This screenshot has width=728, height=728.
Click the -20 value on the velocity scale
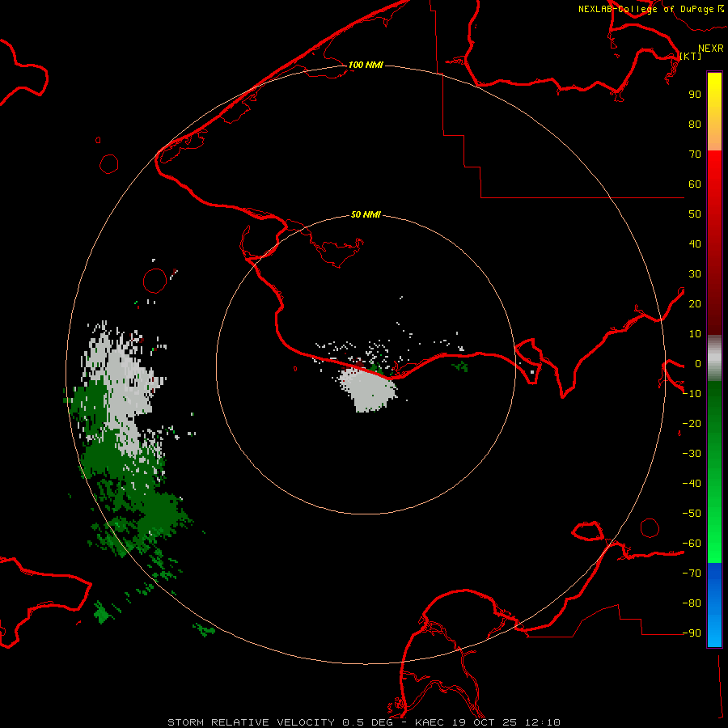click(x=692, y=423)
